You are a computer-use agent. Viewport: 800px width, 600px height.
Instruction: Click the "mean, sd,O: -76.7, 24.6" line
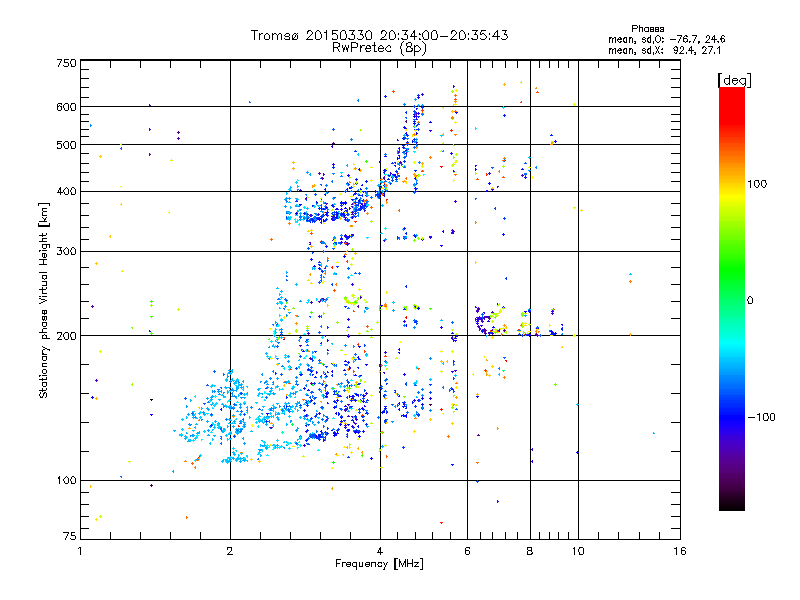click(666, 39)
